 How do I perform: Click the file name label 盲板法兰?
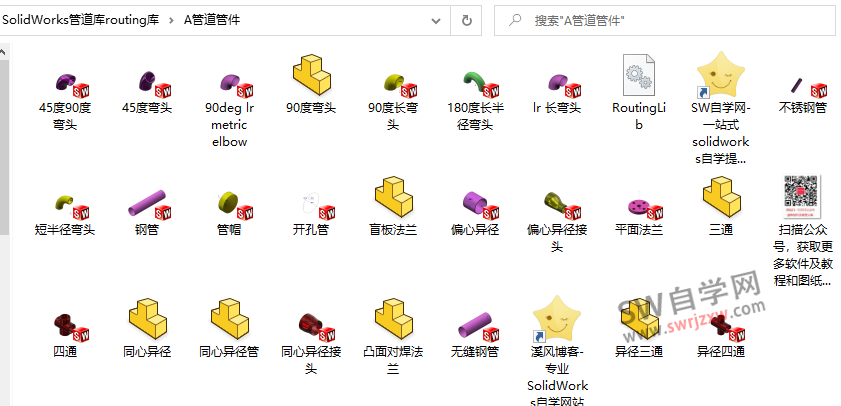[393, 230]
